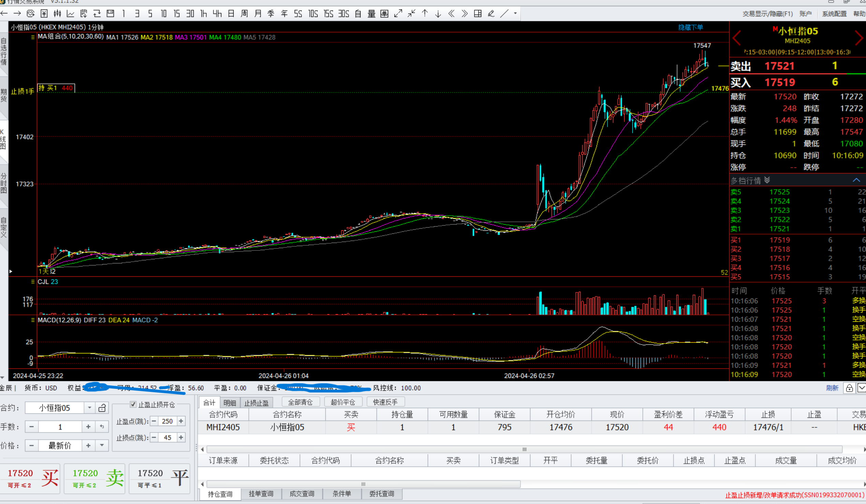Image resolution: width=866 pixels, height=504 pixels.
Task: Switch to the 成交查询 tab
Action: [x=302, y=494]
